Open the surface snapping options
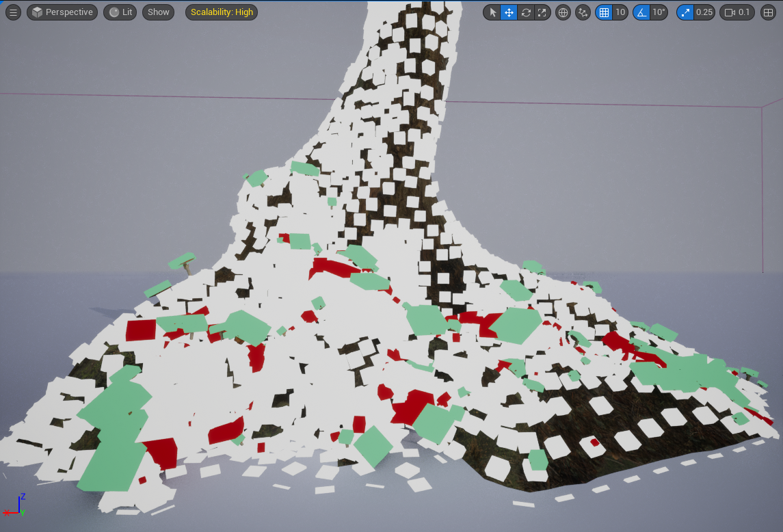 point(583,12)
